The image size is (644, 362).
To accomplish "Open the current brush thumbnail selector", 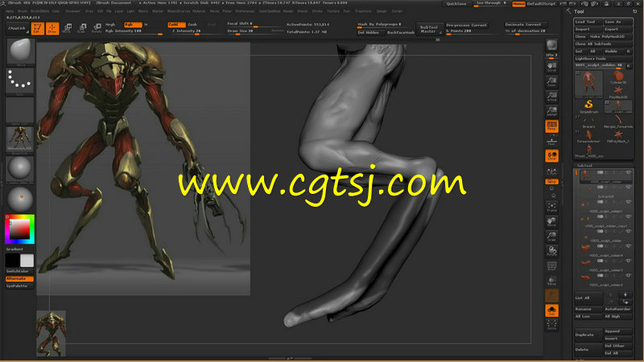I will 20,51.
